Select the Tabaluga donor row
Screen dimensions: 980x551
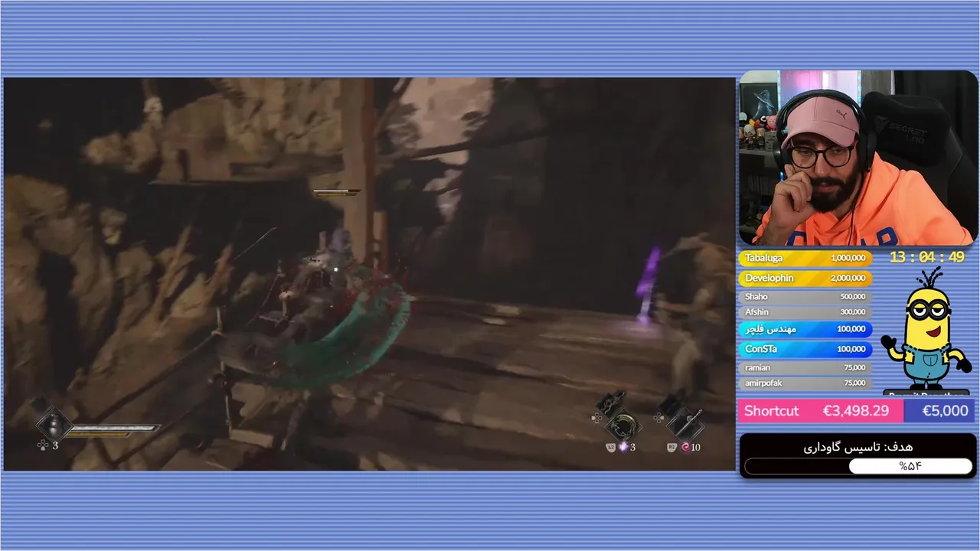coord(805,258)
